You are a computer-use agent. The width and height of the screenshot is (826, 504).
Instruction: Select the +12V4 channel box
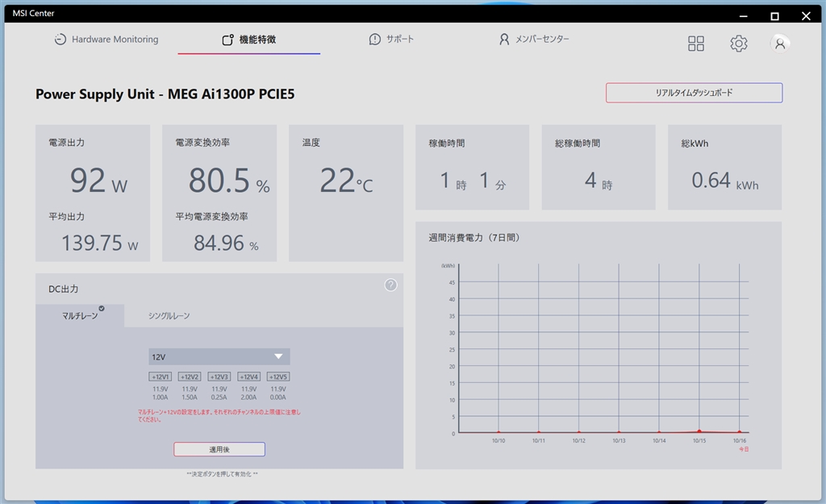[x=248, y=377]
